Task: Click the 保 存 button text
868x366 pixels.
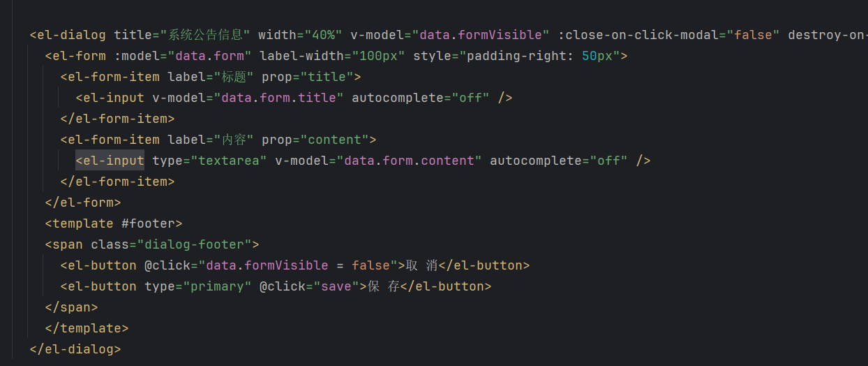Action: pyautogui.click(x=384, y=286)
